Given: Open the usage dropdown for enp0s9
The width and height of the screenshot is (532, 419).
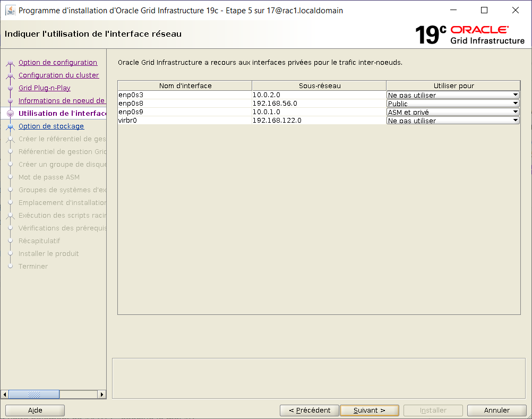Looking at the screenshot, I should coord(453,112).
